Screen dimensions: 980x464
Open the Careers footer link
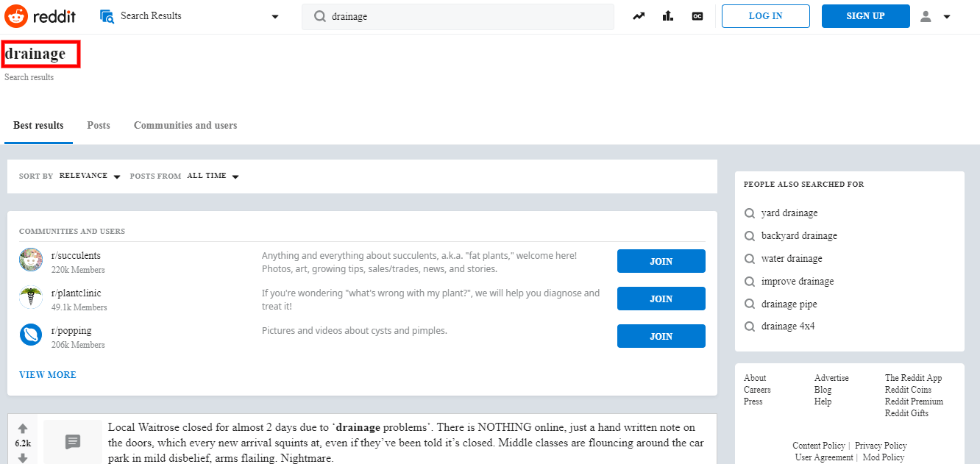click(757, 390)
